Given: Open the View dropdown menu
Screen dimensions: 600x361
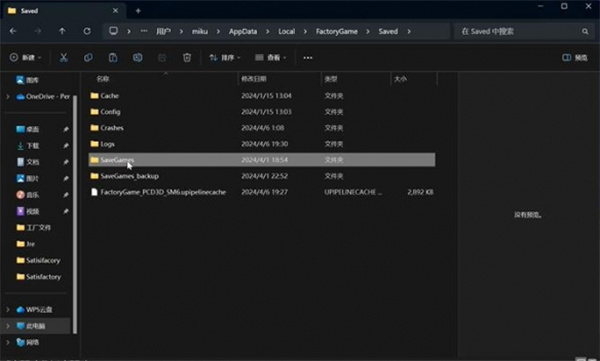Looking at the screenshot, I should pos(271,57).
